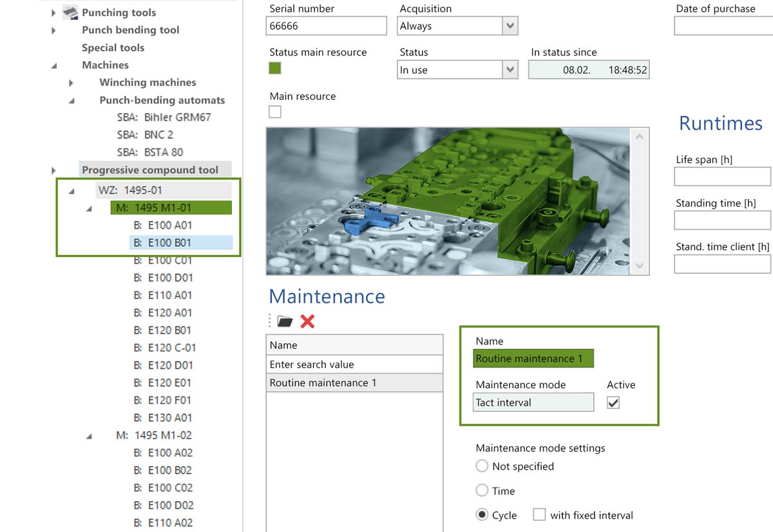Open the Status dropdown showing In use

(510, 70)
